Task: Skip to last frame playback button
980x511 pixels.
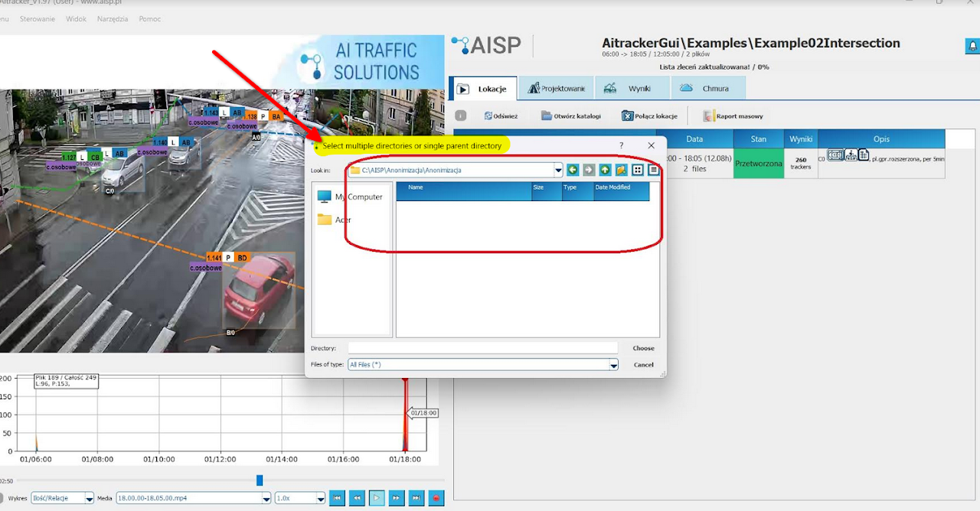Action: point(416,498)
